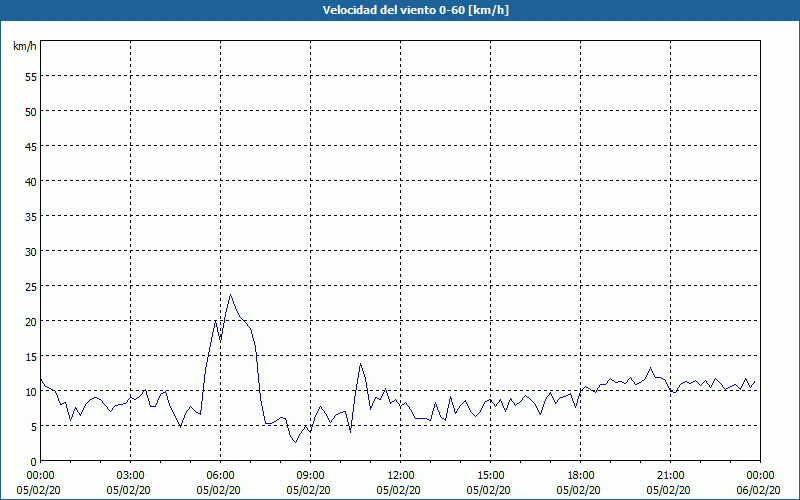
Task: Click the lowest wind dip near 08:30
Action: 295,442
